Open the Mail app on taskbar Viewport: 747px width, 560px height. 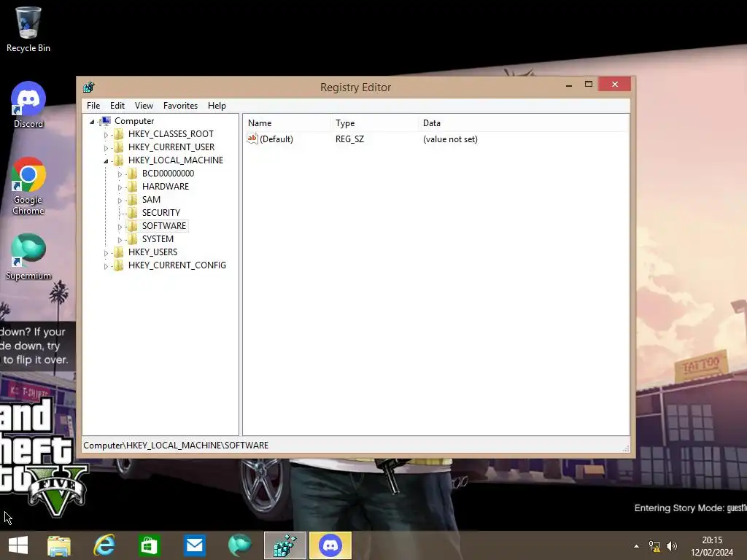pyautogui.click(x=194, y=545)
